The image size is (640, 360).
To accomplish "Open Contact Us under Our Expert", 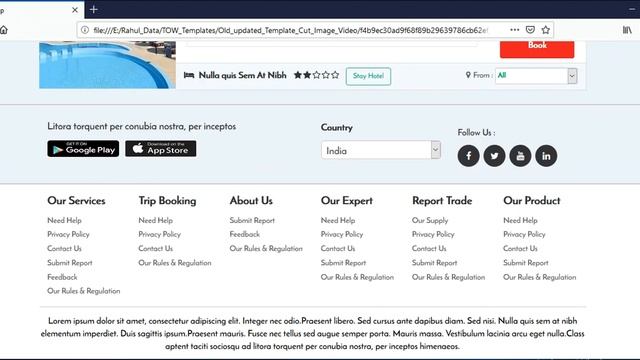I will point(338,248).
